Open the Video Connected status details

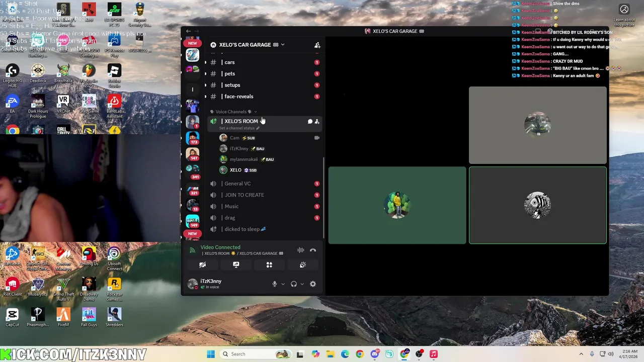pyautogui.click(x=220, y=247)
